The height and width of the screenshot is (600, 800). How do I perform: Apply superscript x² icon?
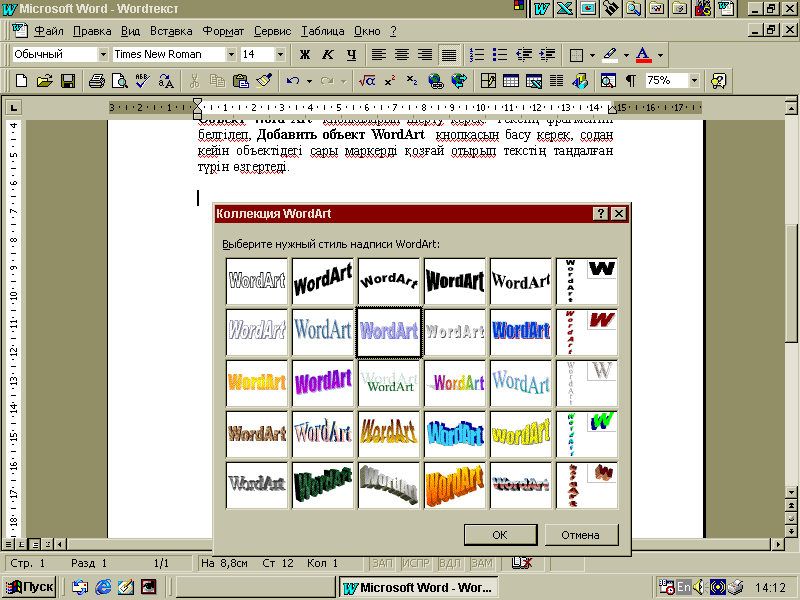click(x=390, y=81)
